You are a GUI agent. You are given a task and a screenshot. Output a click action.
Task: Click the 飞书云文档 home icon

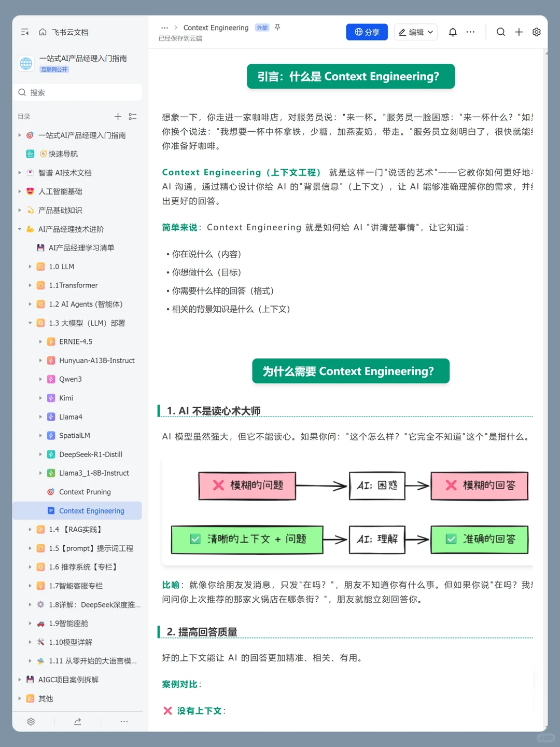pos(42,32)
